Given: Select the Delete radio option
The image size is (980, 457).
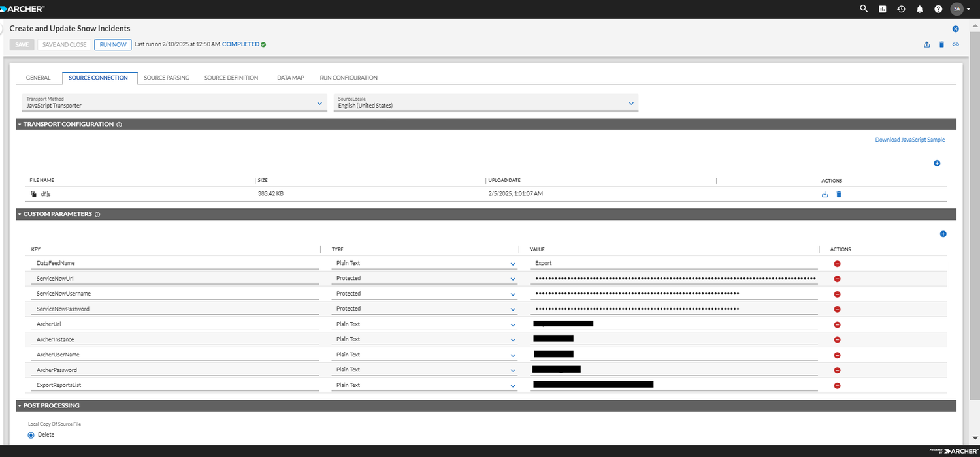Looking at the screenshot, I should click(x=31, y=435).
